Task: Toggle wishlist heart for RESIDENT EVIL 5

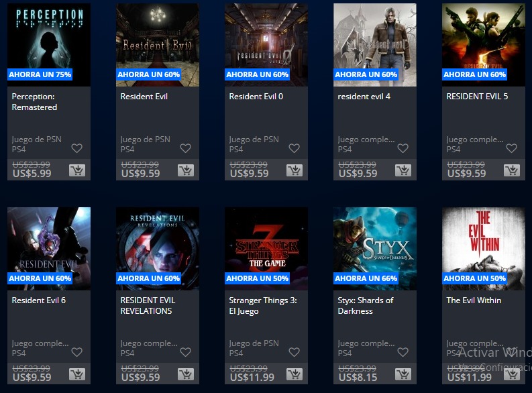Action: point(512,148)
